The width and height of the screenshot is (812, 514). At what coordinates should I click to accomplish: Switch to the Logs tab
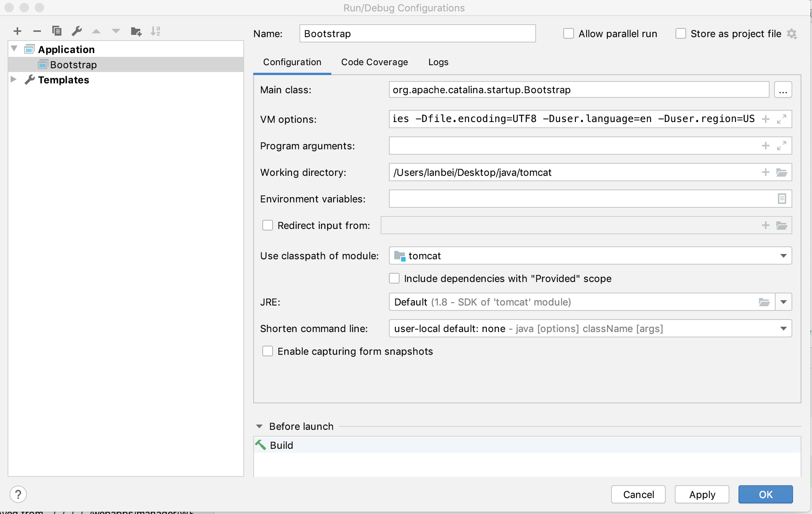coord(438,62)
